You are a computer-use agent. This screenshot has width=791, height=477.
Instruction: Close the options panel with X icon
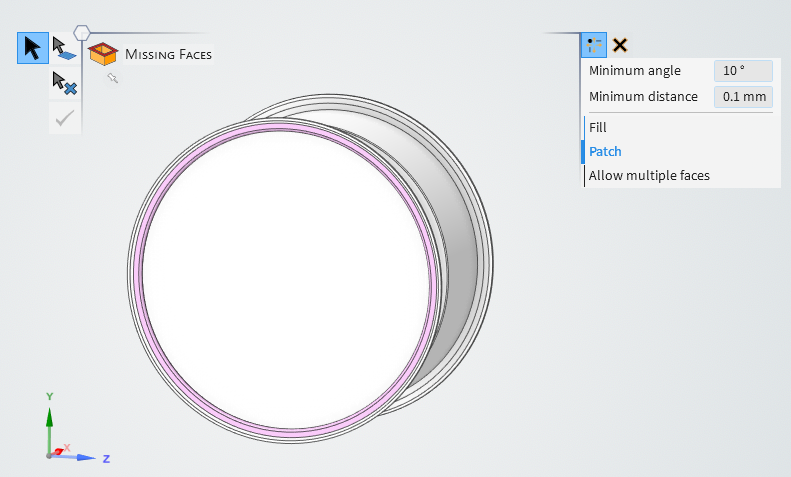(620, 45)
